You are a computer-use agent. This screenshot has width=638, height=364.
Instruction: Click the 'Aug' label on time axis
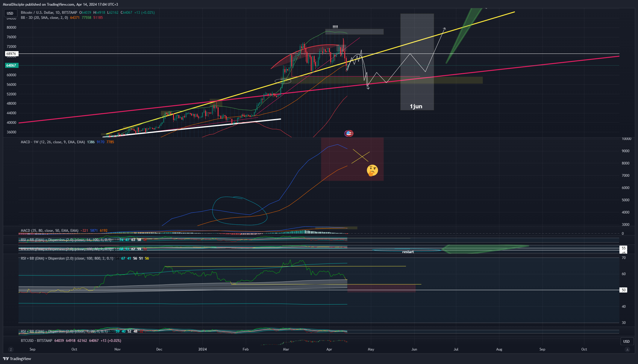(x=499, y=349)
